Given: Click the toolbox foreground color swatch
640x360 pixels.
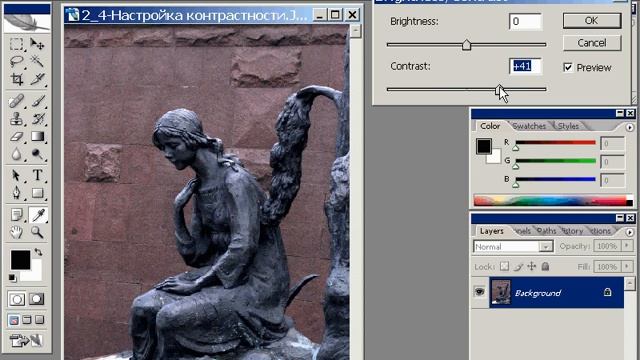Looking at the screenshot, I should pyautogui.click(x=20, y=260).
